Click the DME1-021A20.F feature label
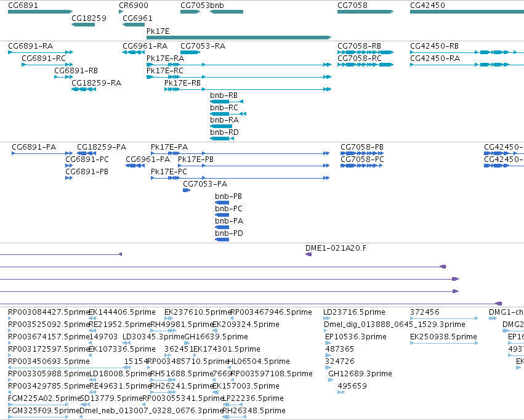This screenshot has width=524, height=420. pyautogui.click(x=336, y=248)
